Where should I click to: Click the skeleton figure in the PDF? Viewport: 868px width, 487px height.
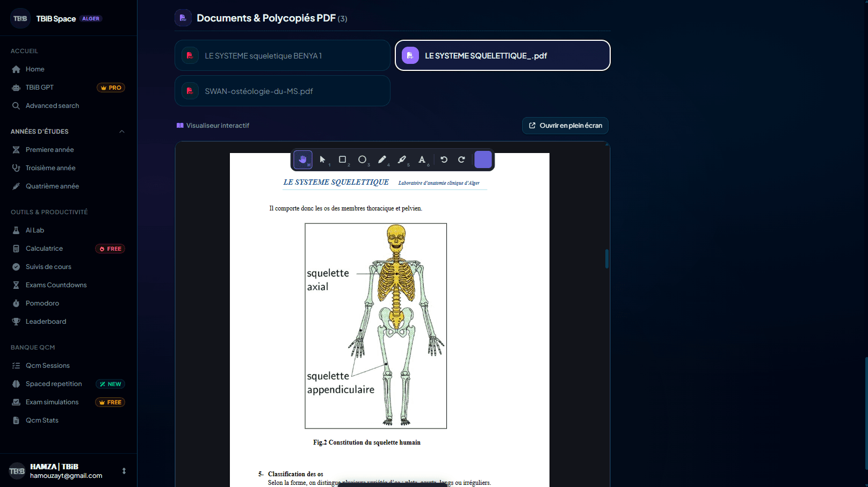(x=376, y=326)
